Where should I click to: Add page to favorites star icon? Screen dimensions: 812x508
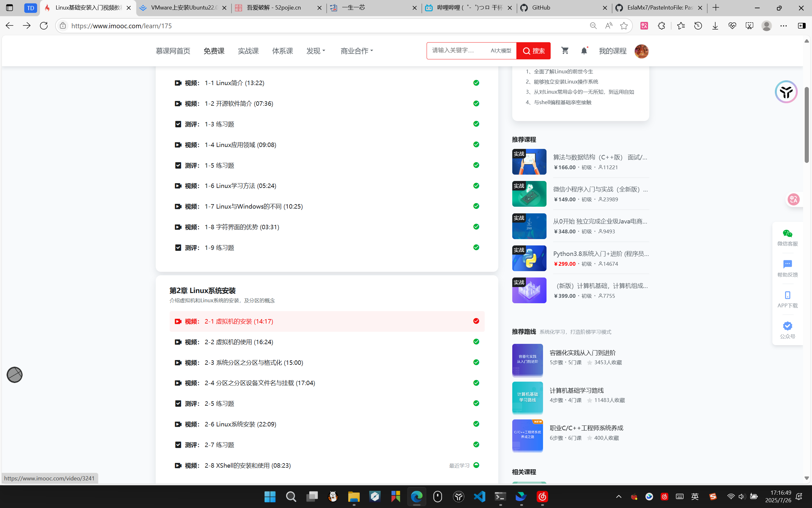[624, 26]
